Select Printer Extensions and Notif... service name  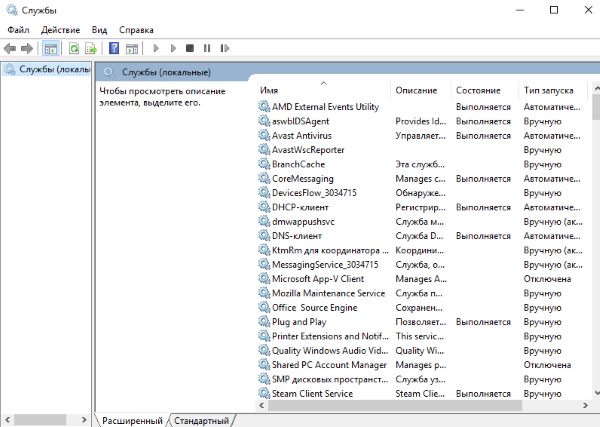point(330,336)
